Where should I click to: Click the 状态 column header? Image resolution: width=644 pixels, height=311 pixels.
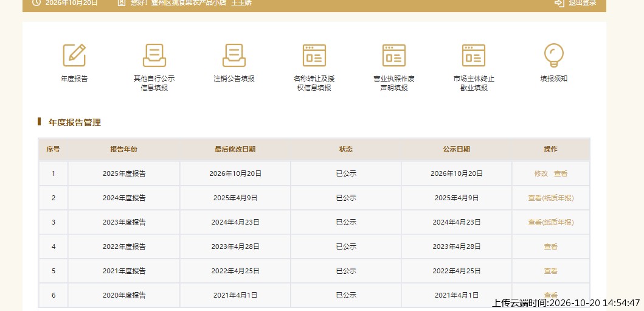point(346,149)
